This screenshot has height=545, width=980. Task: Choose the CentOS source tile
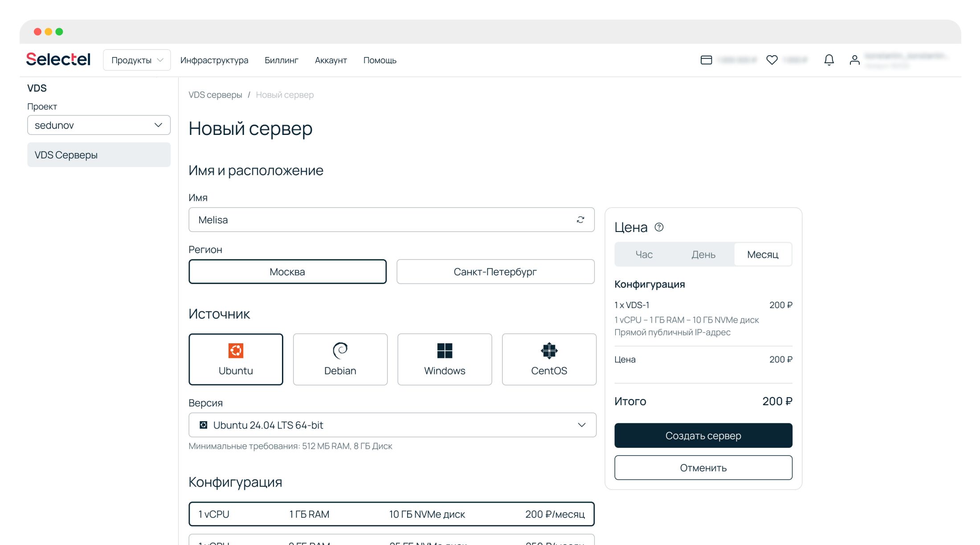pyautogui.click(x=549, y=359)
